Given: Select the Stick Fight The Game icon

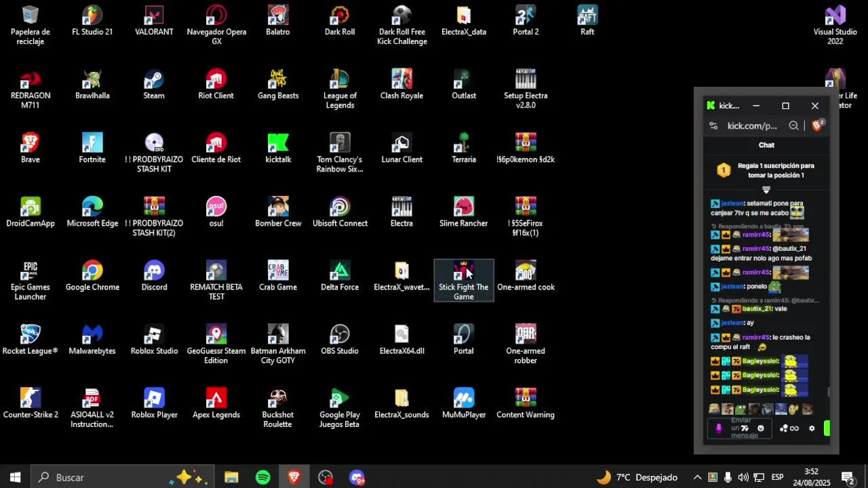Looking at the screenshot, I should (464, 281).
